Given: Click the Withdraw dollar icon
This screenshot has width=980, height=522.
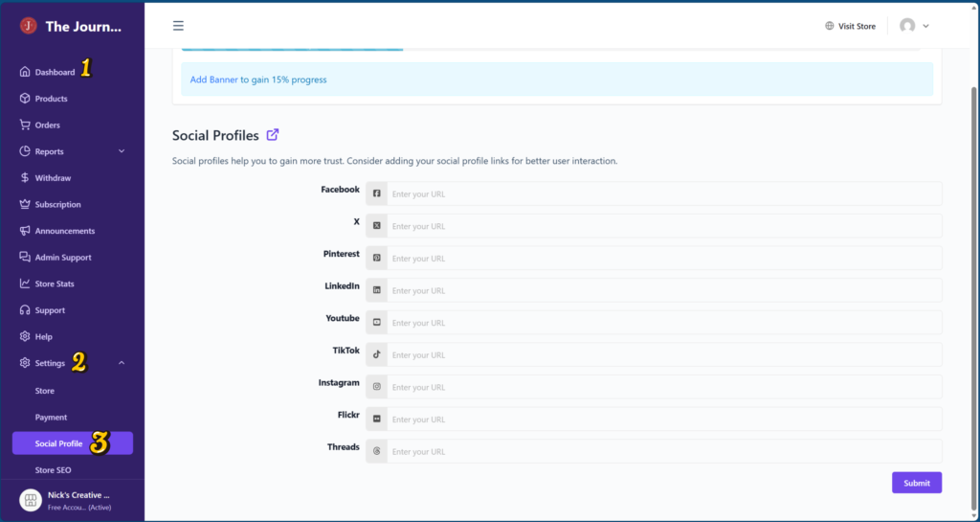Looking at the screenshot, I should [25, 177].
